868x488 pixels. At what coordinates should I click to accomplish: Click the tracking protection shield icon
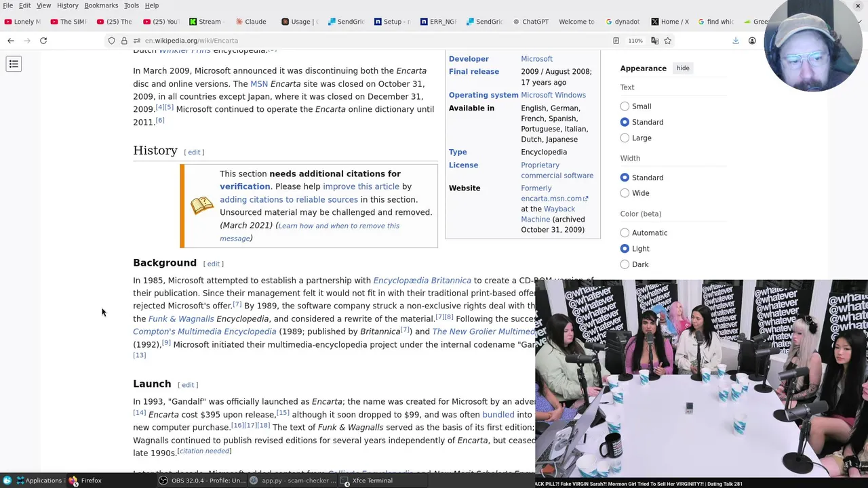pos(112,41)
